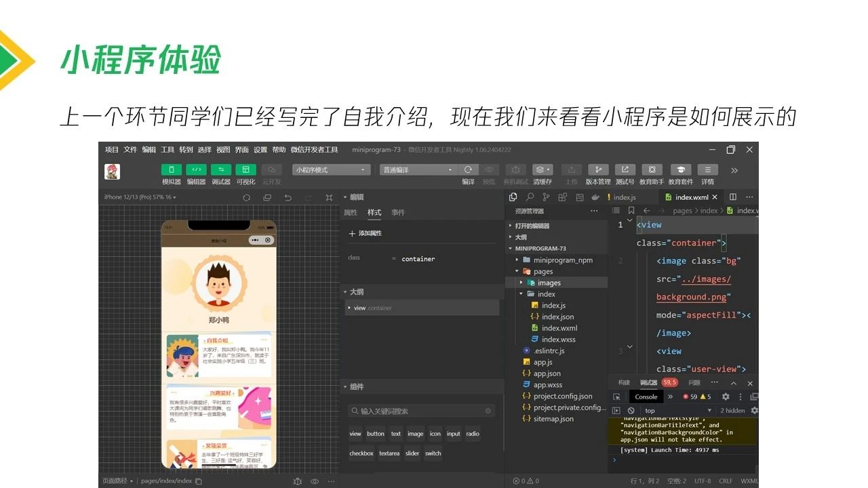The width and height of the screenshot is (868, 488).
Task: Click the 预览 preview eye icon
Action: click(488, 169)
